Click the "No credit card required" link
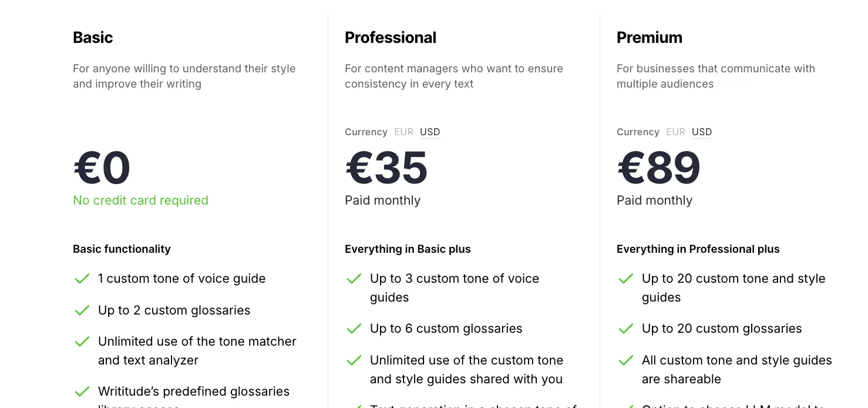 point(140,200)
